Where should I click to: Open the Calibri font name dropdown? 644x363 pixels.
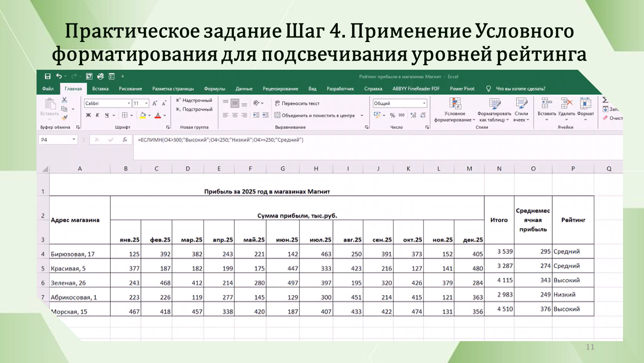coord(108,103)
